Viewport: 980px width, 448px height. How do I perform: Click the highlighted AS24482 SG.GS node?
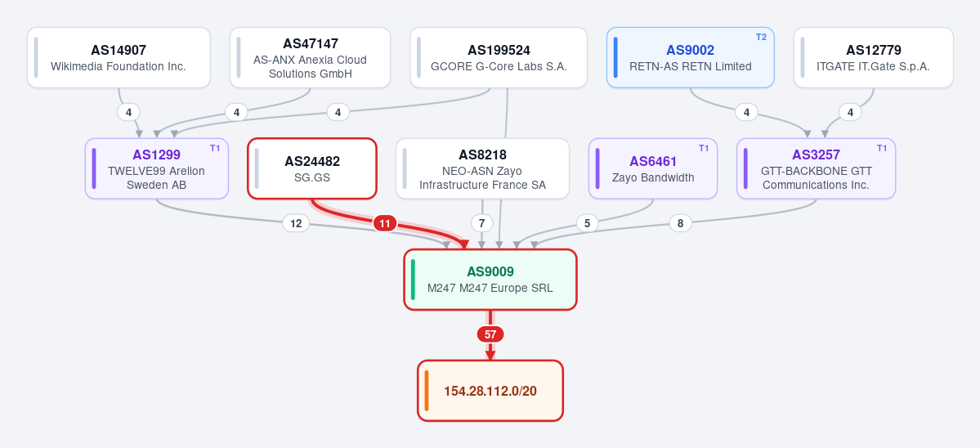[312, 168]
